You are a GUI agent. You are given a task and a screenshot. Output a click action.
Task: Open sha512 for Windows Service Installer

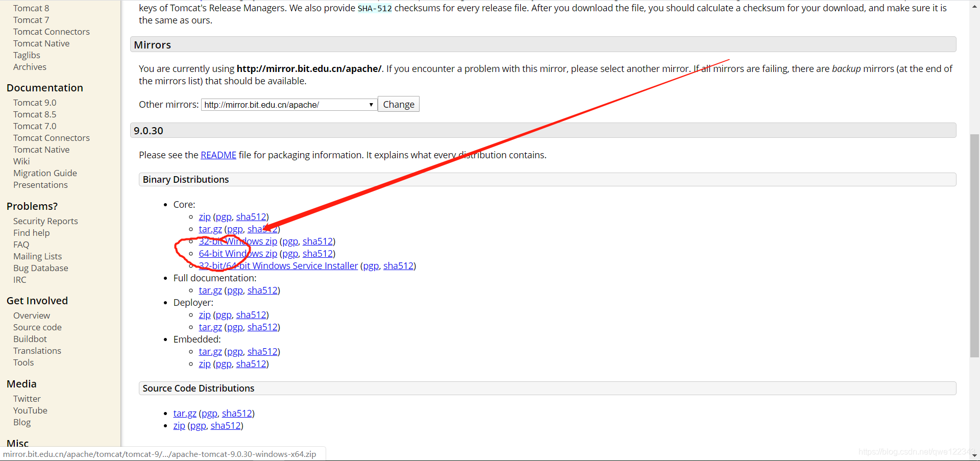tap(398, 266)
